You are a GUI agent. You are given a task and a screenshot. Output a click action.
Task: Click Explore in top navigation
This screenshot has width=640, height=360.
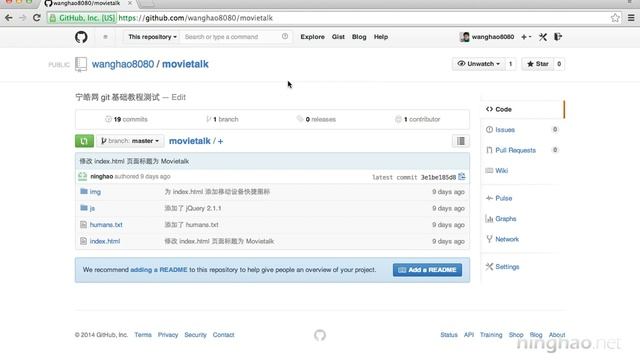click(x=313, y=37)
